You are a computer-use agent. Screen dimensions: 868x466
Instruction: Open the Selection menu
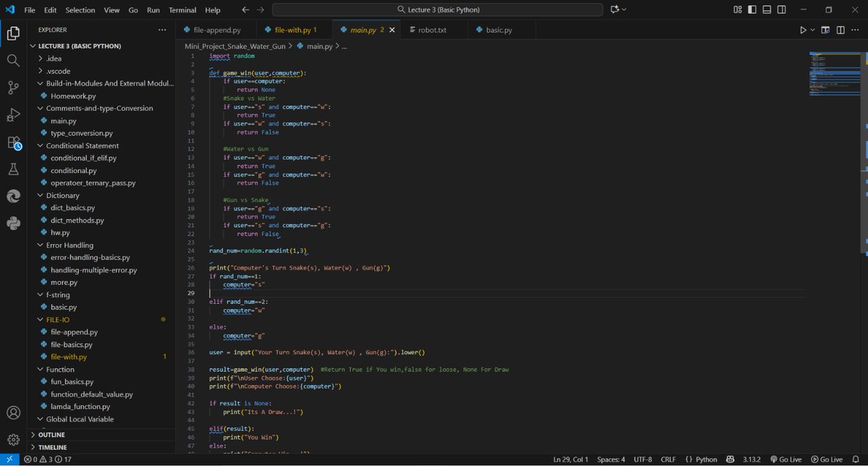80,10
